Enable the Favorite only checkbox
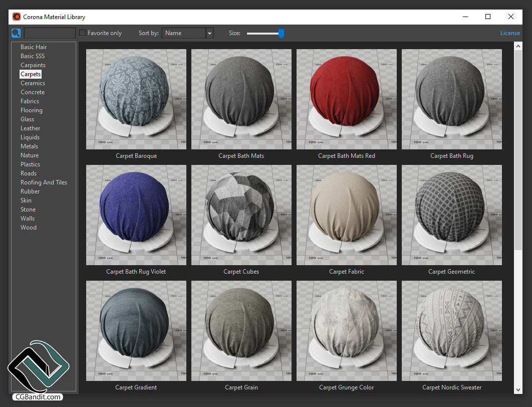The width and height of the screenshot is (532, 407). point(83,33)
